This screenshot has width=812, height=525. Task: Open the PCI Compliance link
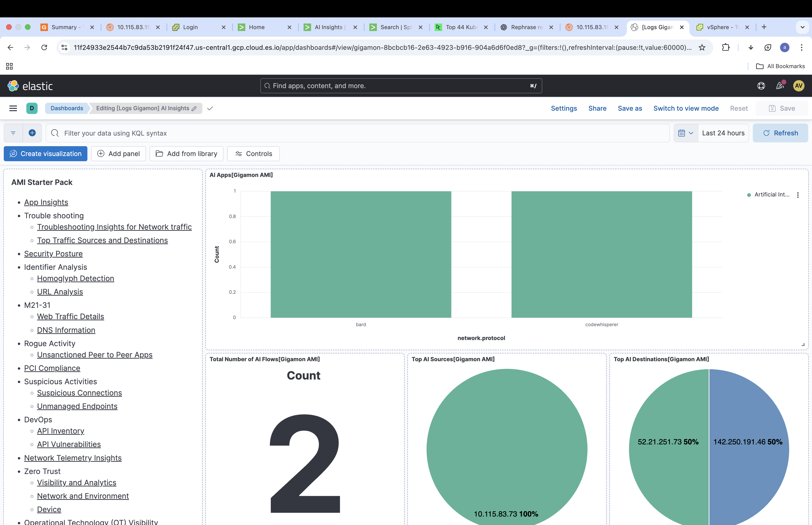[52, 368]
